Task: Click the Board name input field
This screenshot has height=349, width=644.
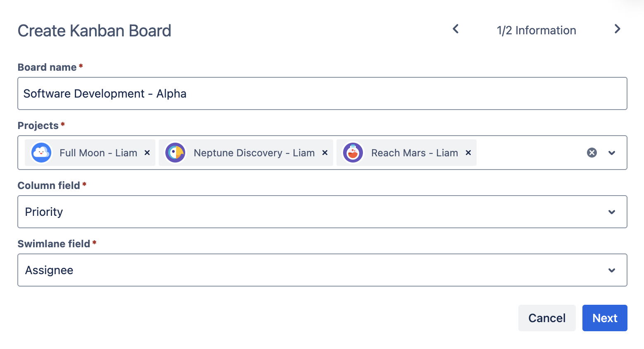Action: click(x=322, y=93)
